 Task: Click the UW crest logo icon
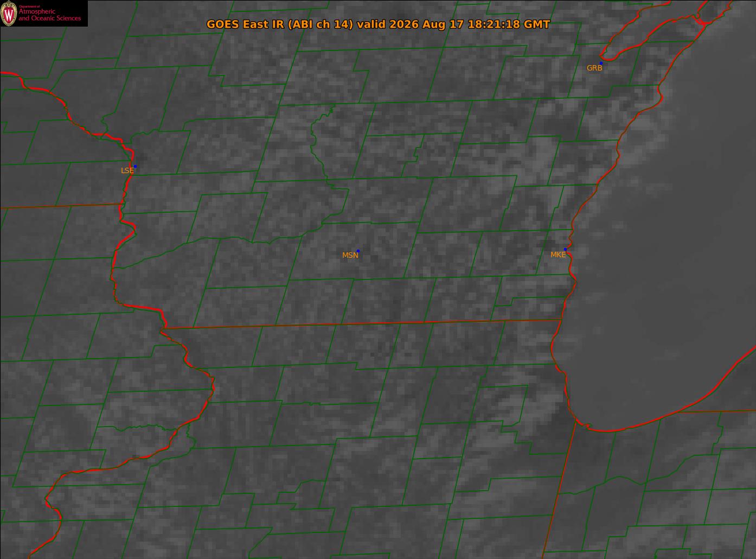click(x=9, y=14)
